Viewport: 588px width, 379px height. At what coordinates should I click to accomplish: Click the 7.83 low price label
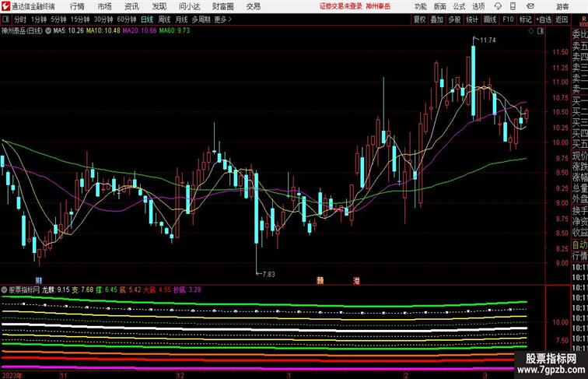click(268, 274)
